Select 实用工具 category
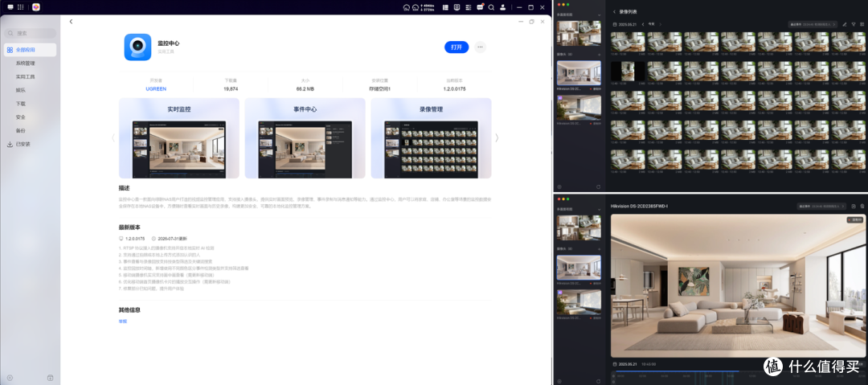 (26, 77)
